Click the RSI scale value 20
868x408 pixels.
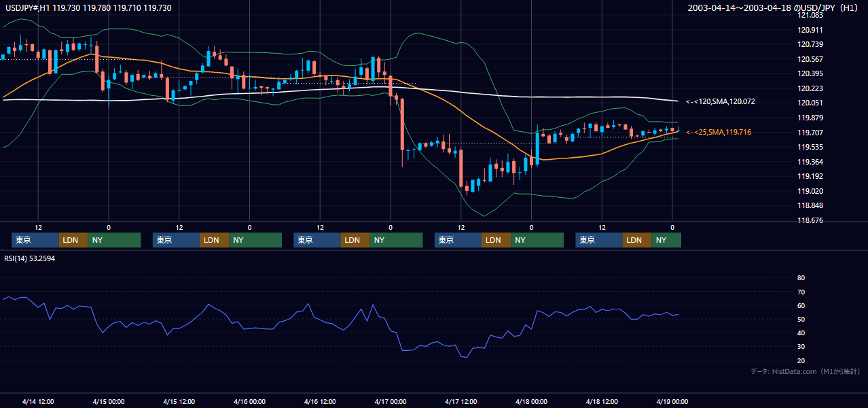click(x=801, y=360)
